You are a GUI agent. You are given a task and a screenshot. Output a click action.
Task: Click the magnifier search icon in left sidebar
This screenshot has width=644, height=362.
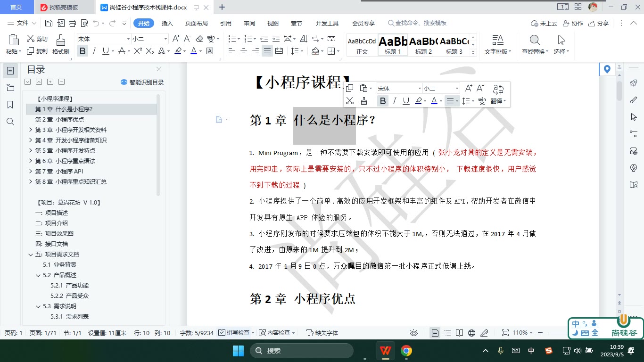[x=10, y=122]
